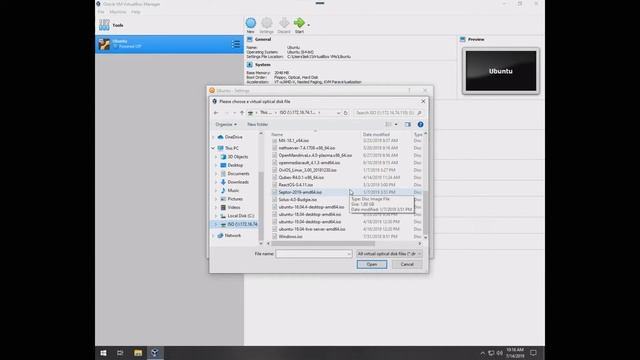The image size is (640, 360).
Task: Click the Cancel button
Action: click(x=407, y=264)
